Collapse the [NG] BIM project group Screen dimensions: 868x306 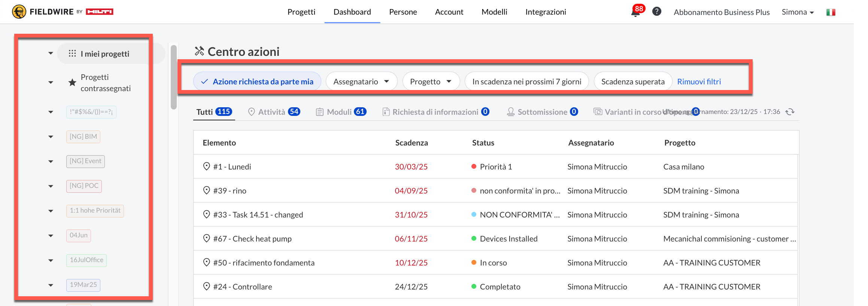pos(51,137)
